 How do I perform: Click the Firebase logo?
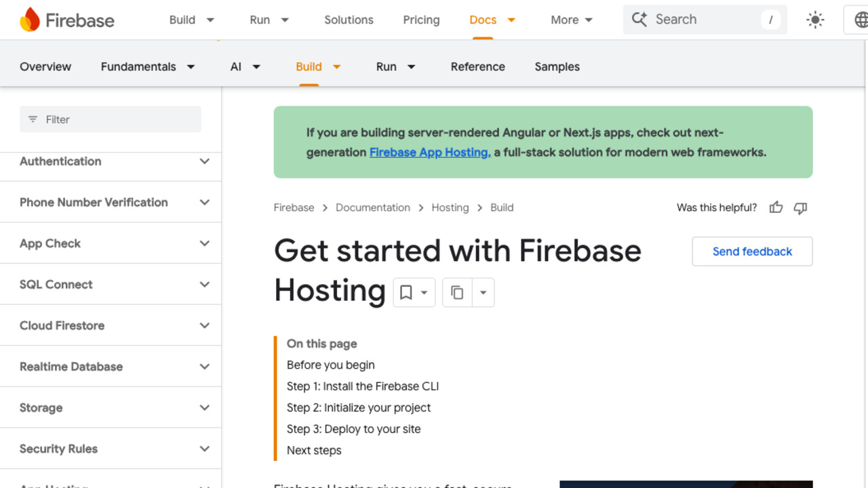(67, 20)
